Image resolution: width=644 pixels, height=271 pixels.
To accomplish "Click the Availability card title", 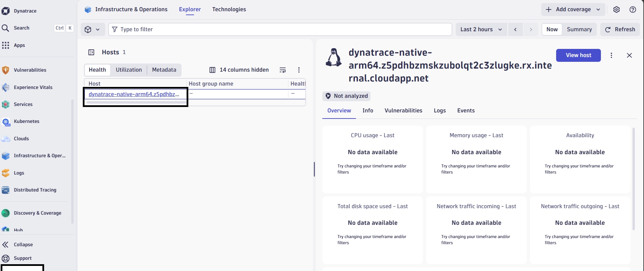I will coord(580,135).
